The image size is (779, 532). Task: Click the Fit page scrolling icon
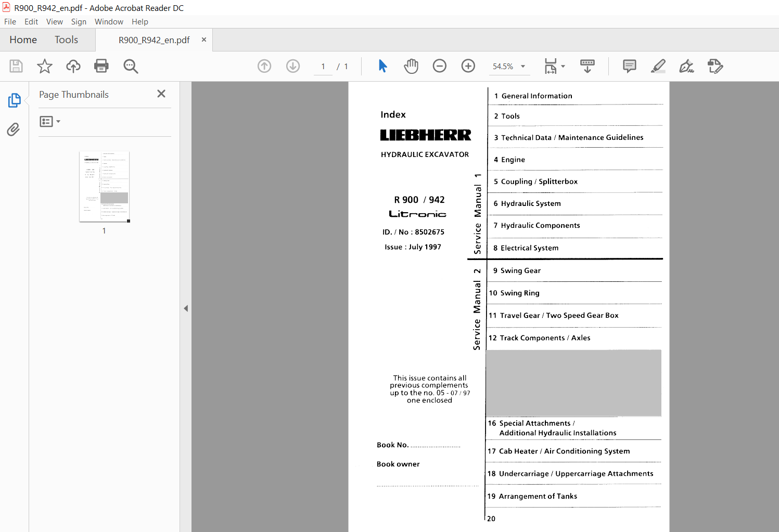551,66
